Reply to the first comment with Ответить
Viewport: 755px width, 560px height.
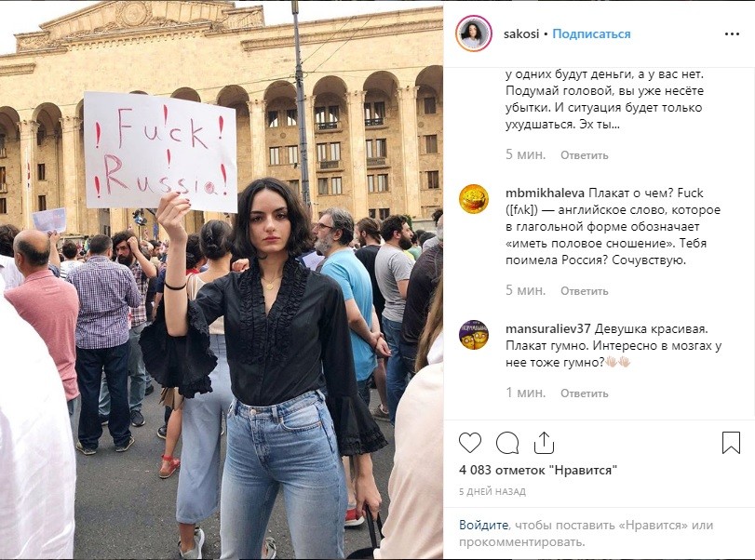[x=584, y=155]
